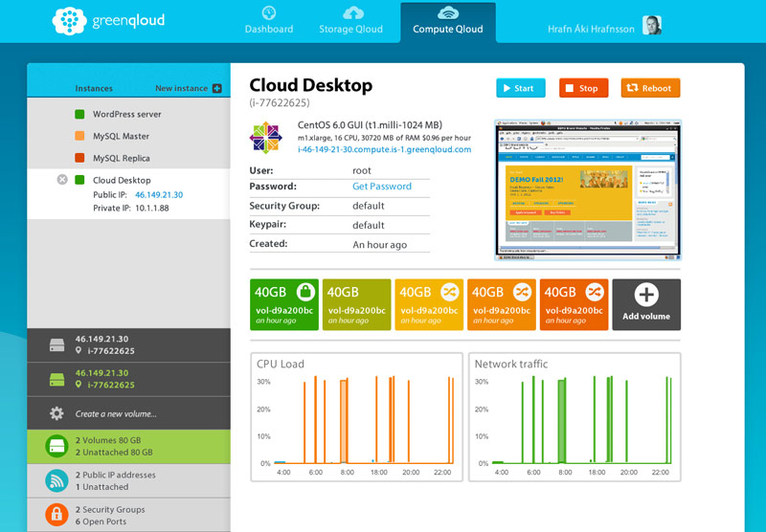Start the Cloud Desktop instance
The width and height of the screenshot is (766, 532).
tap(521, 88)
